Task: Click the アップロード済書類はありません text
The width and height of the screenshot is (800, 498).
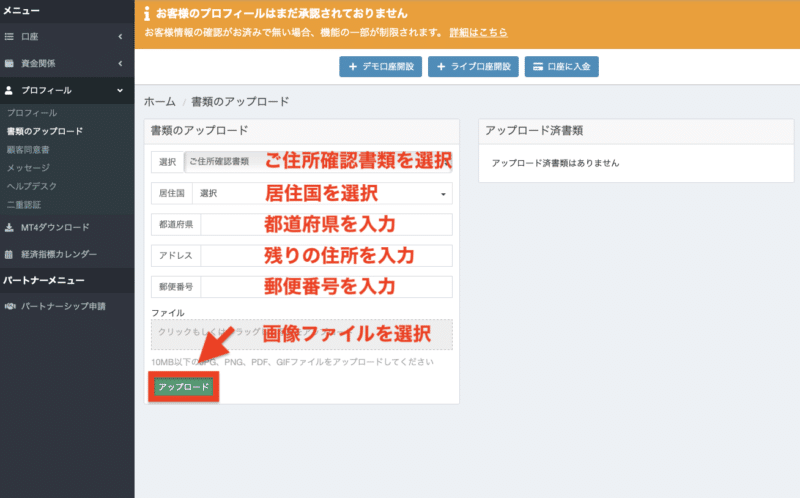Action: tap(555, 163)
